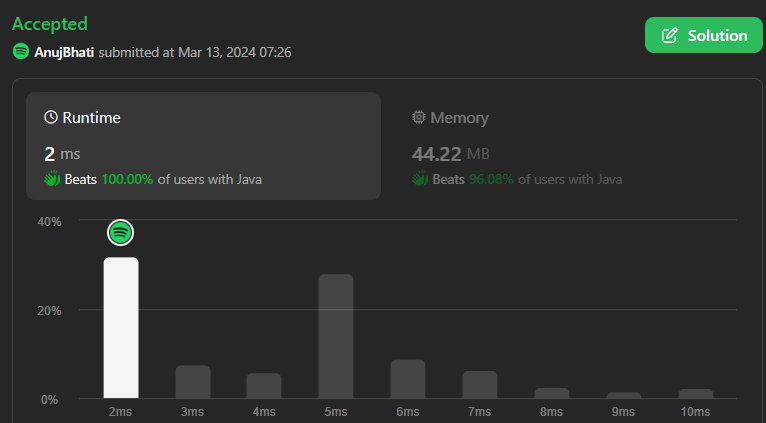Click the 20% y-axis label

click(49, 311)
